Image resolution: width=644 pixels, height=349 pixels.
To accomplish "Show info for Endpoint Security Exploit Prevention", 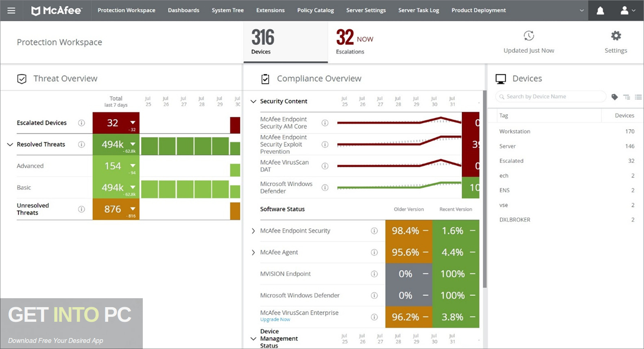I will [x=325, y=144].
